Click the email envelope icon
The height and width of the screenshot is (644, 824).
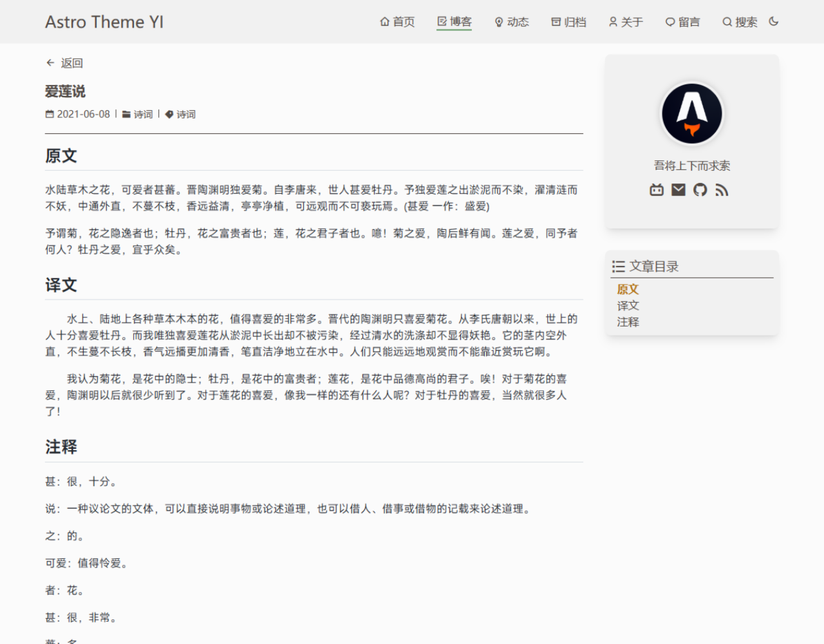679,190
